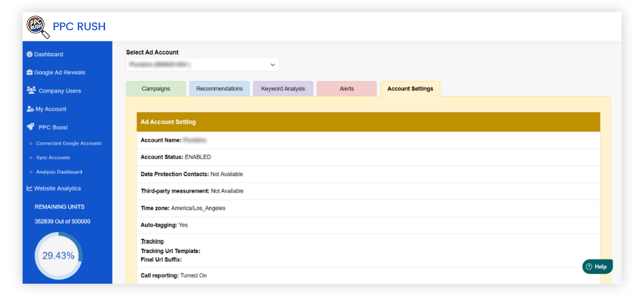Click the Final Url Suffix label
This screenshot has width=644, height=296.
pyautogui.click(x=162, y=260)
